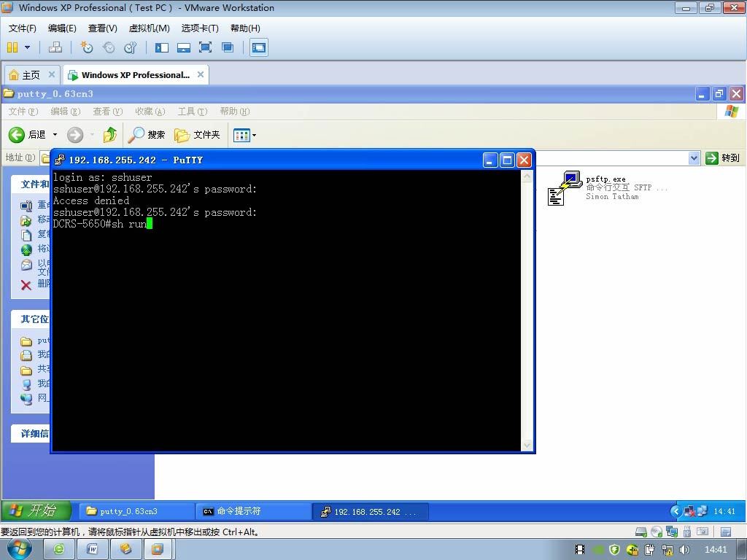Open VMware 虚拟机(M) menu

149,28
